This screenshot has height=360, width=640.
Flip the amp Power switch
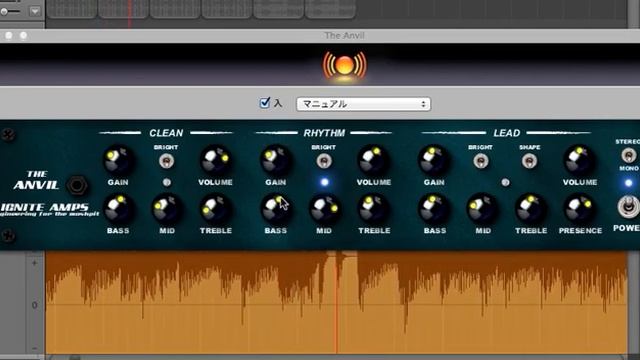628,207
